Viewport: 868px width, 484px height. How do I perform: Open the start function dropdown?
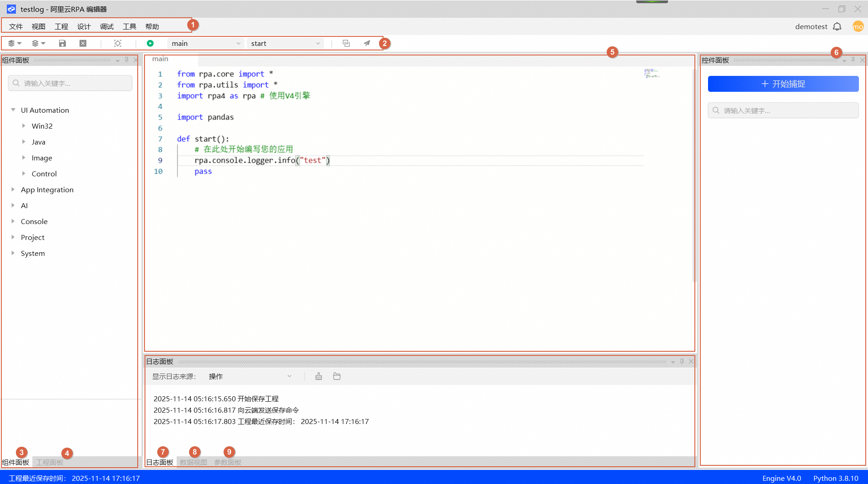[x=285, y=43]
